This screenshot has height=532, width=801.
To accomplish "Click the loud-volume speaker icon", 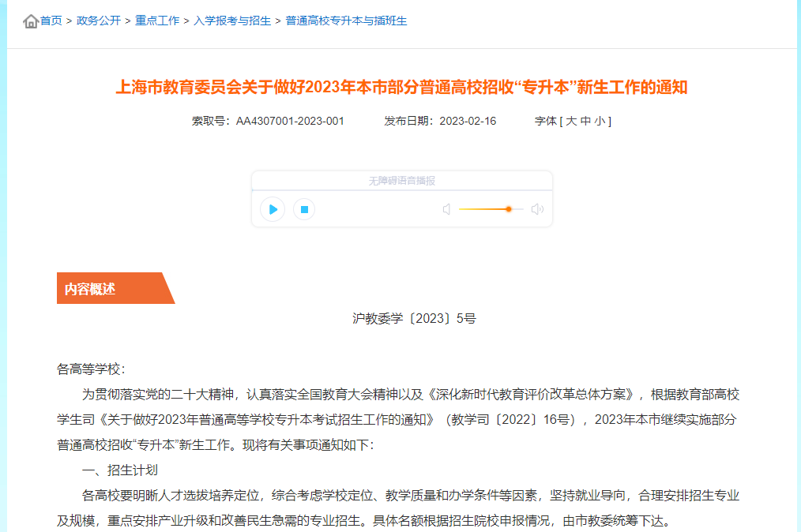I will point(537,209).
